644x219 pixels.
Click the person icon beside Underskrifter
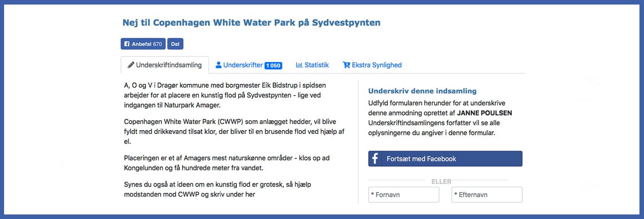[x=219, y=65]
